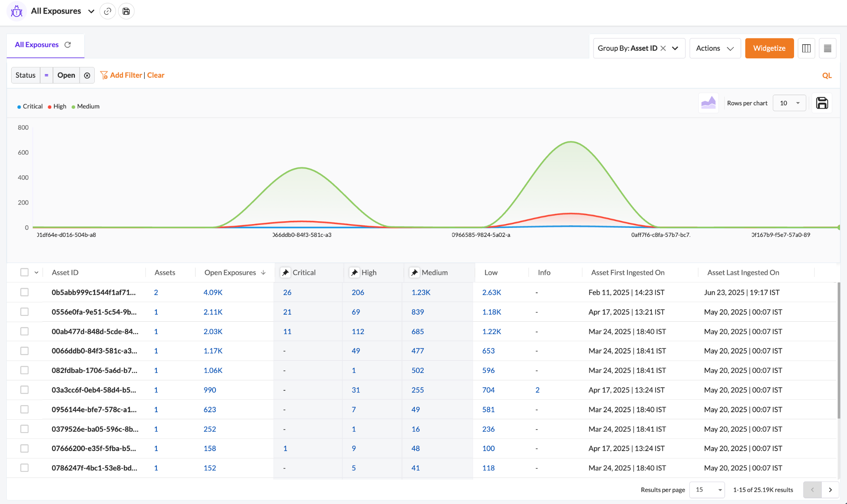Toggle High legend series
This screenshot has width=847, height=504.
click(x=57, y=106)
